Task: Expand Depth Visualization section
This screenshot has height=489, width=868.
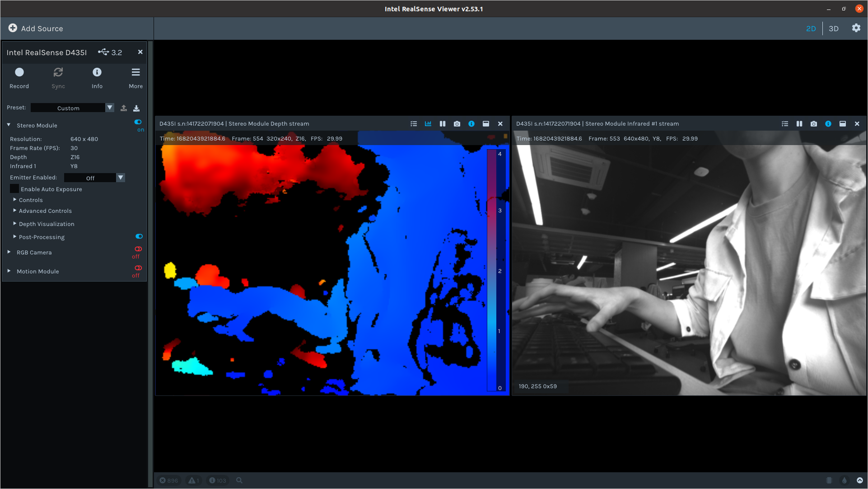Action: pyautogui.click(x=14, y=223)
